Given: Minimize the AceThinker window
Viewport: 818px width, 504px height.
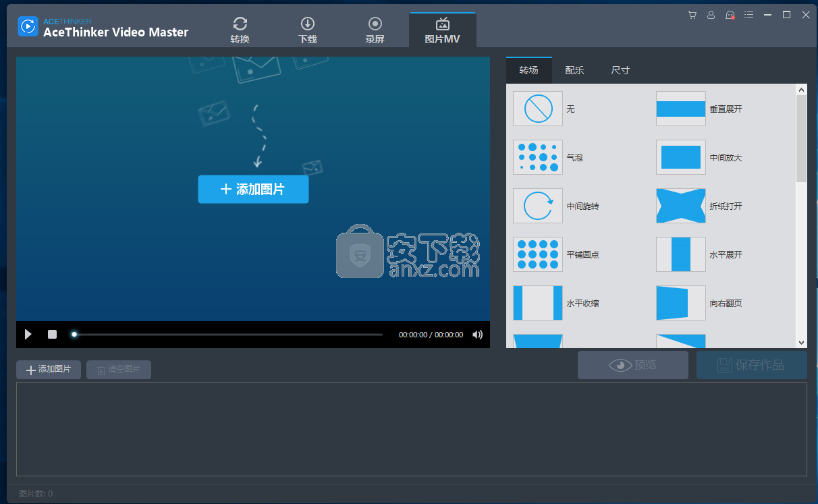Looking at the screenshot, I should (x=767, y=15).
